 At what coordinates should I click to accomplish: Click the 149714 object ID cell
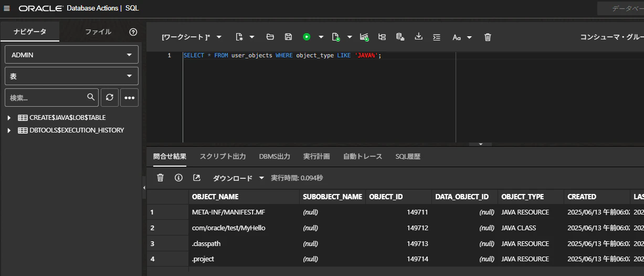[x=399, y=259]
